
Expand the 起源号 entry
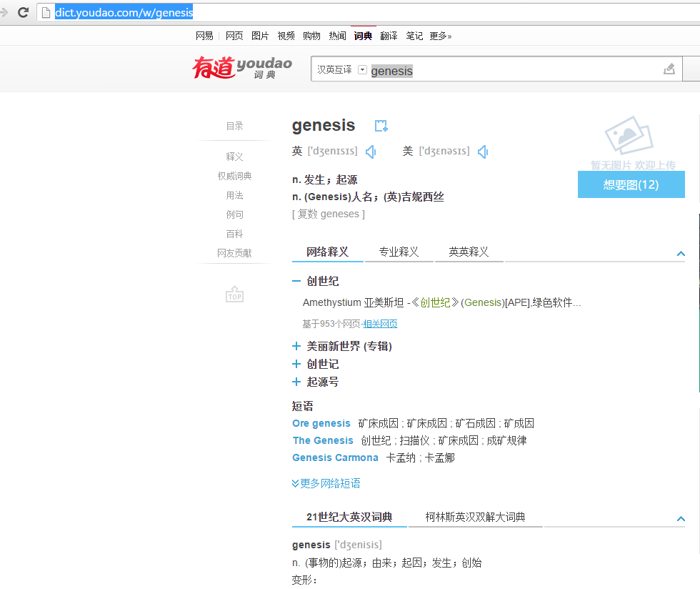click(x=296, y=382)
